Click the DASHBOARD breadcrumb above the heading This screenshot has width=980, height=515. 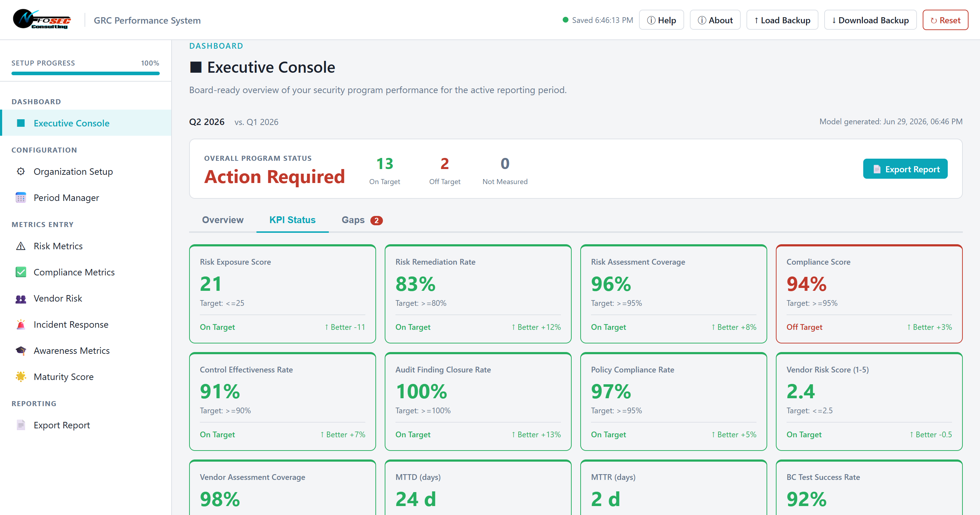coord(216,45)
